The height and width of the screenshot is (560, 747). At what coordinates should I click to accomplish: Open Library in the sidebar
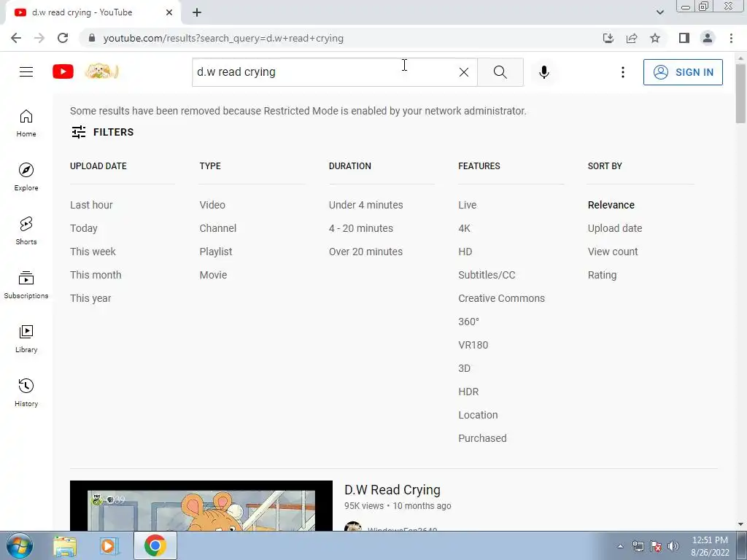coord(26,338)
